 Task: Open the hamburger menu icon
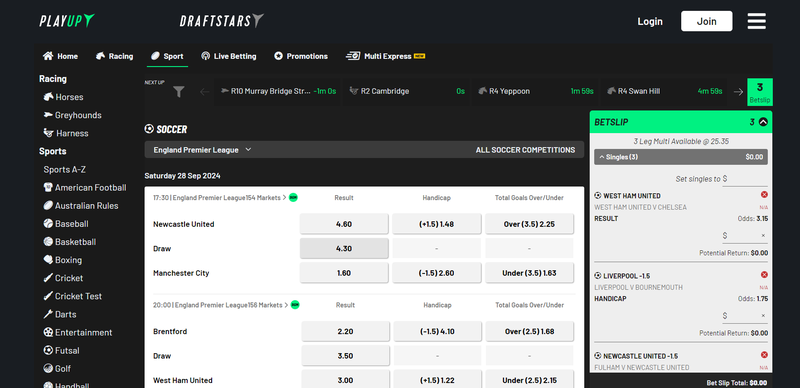tap(757, 21)
